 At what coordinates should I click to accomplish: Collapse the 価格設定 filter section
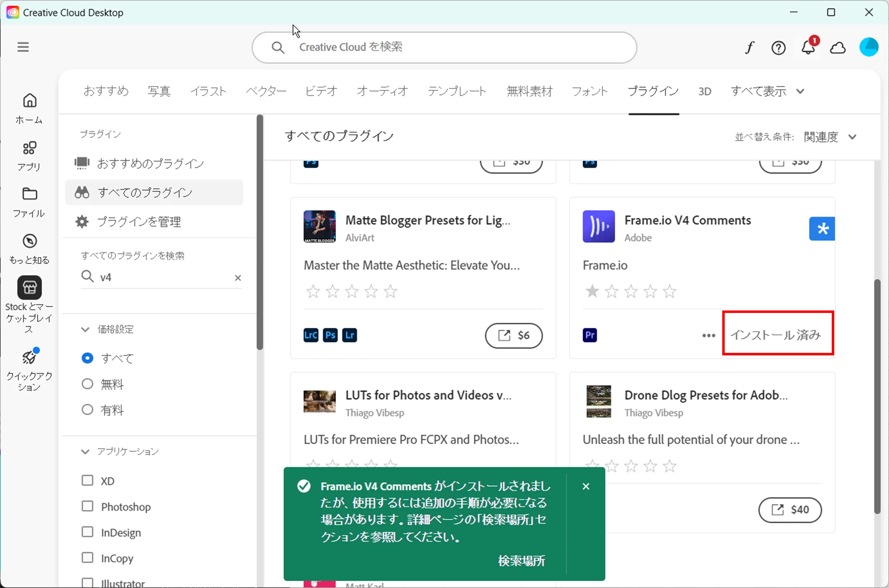coord(85,329)
